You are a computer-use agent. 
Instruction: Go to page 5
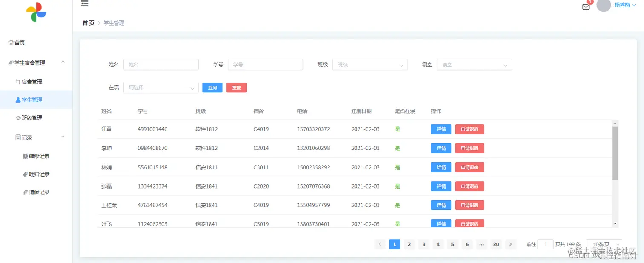(x=453, y=244)
